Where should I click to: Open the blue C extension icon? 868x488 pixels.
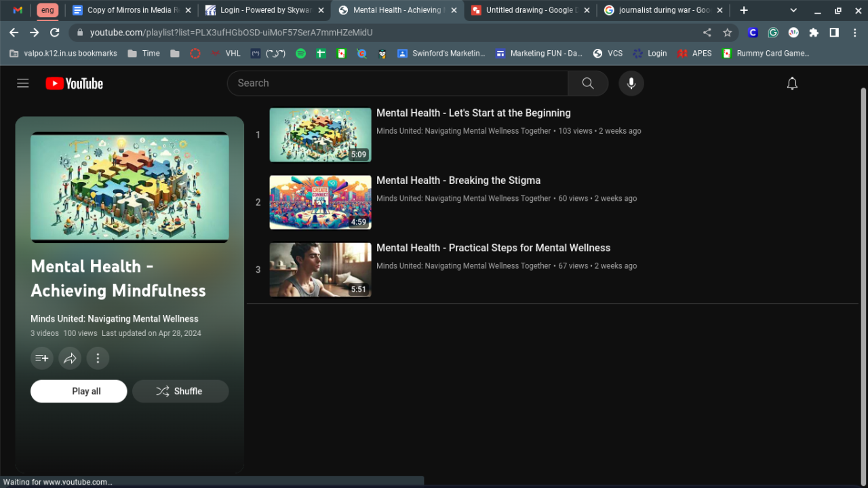[x=753, y=33]
